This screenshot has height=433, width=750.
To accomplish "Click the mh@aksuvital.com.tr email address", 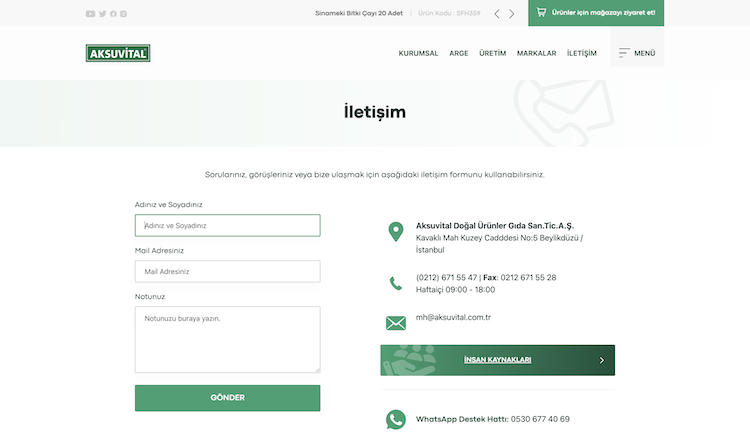I will point(453,317).
